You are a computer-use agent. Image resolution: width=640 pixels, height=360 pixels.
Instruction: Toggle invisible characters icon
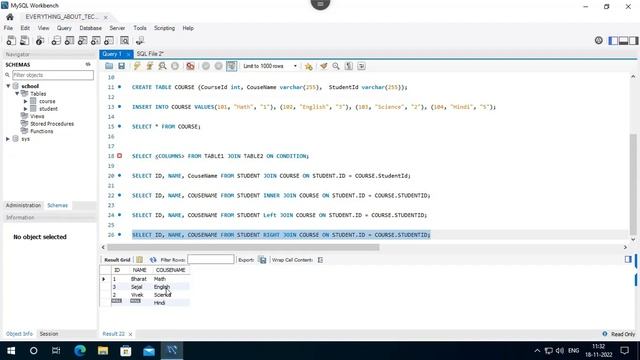(349, 66)
